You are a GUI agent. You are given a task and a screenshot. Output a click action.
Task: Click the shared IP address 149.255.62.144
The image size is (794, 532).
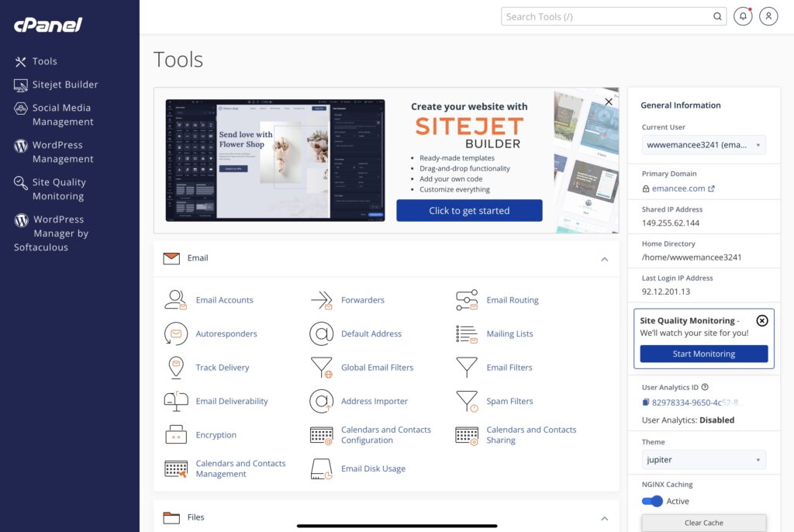pyautogui.click(x=671, y=223)
